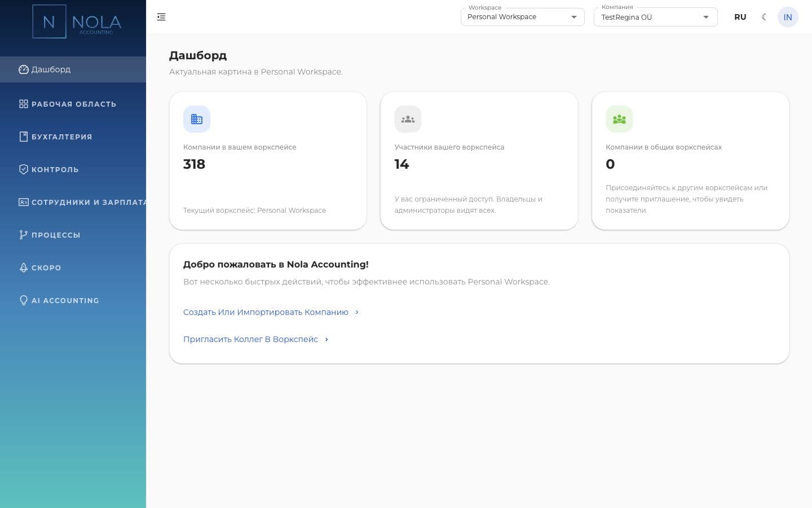Click the green group icon on shared card
This screenshot has width=812, height=508.
point(619,119)
